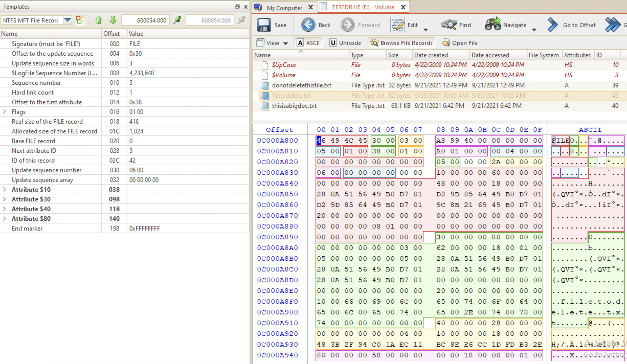Click the NTFS MFT File Record dropdown

(66, 20)
